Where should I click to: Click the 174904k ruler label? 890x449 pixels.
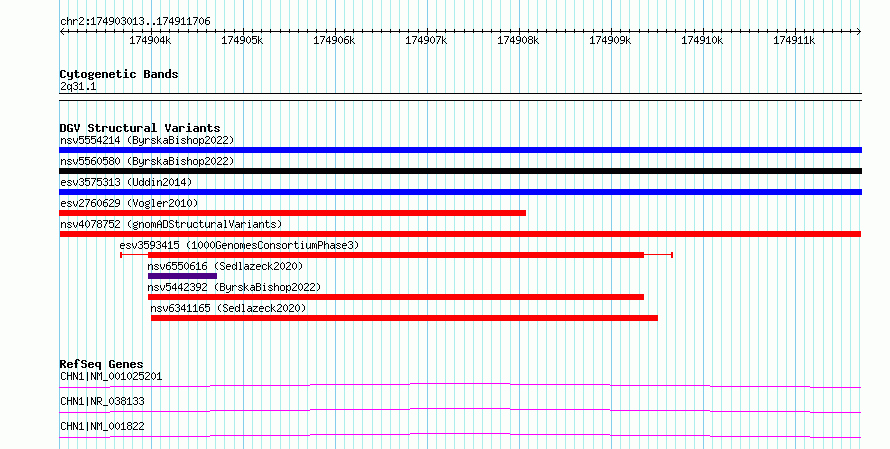pos(150,40)
